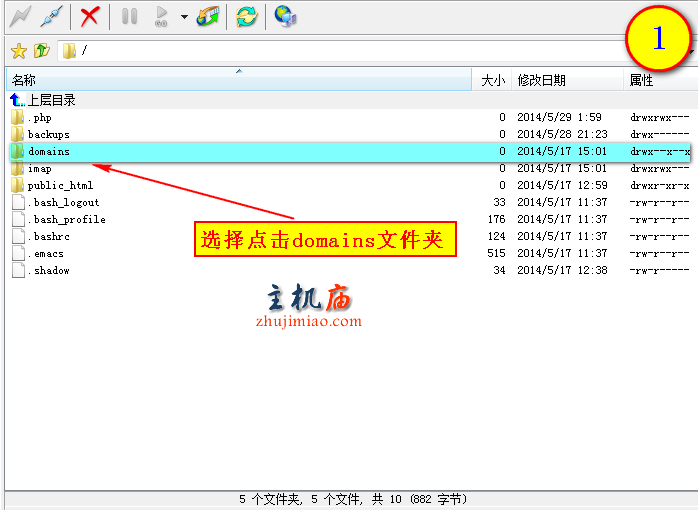Click the star bookmarks icon
The image size is (698, 510).
[19, 51]
